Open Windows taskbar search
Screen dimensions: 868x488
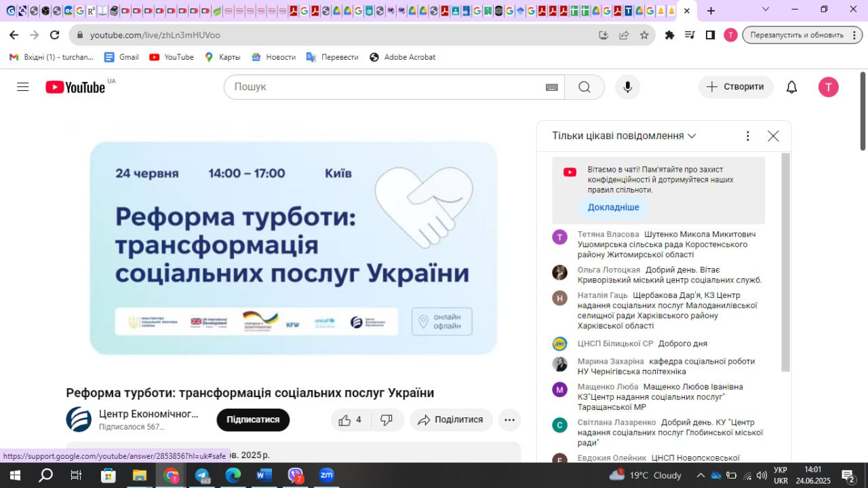[x=45, y=475]
